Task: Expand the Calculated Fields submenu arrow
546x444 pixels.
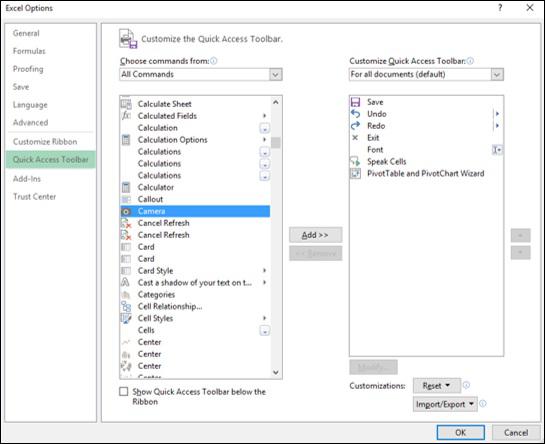Action: pos(265,116)
